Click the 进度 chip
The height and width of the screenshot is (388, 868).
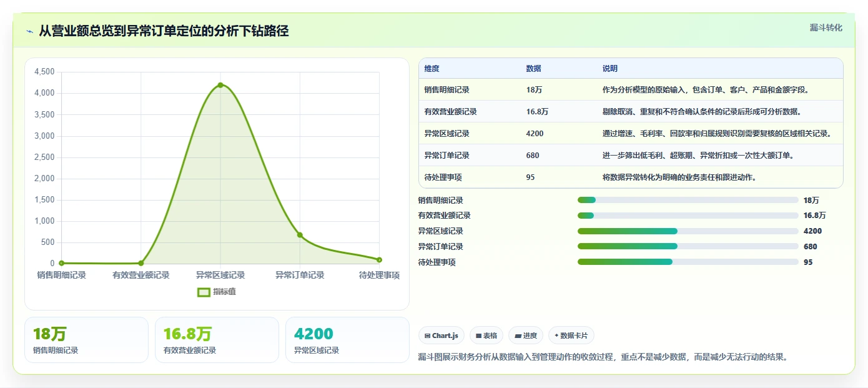point(526,336)
